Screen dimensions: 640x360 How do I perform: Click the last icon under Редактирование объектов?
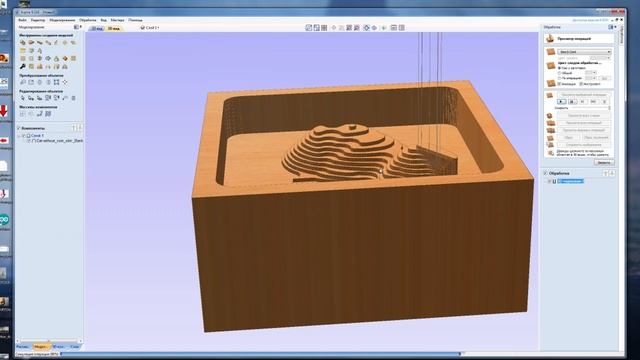[x=73, y=98]
